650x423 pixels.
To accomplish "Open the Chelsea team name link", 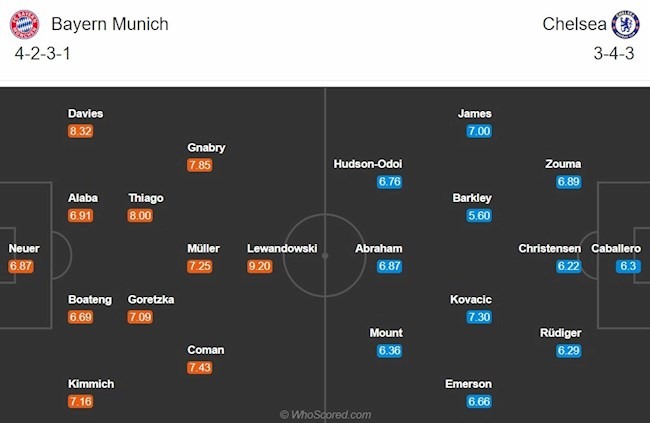I will point(574,24).
